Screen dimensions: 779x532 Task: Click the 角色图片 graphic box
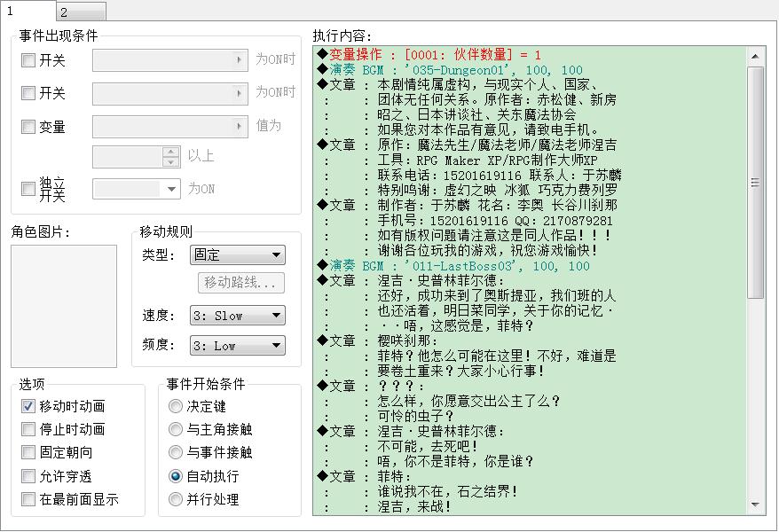click(x=64, y=306)
